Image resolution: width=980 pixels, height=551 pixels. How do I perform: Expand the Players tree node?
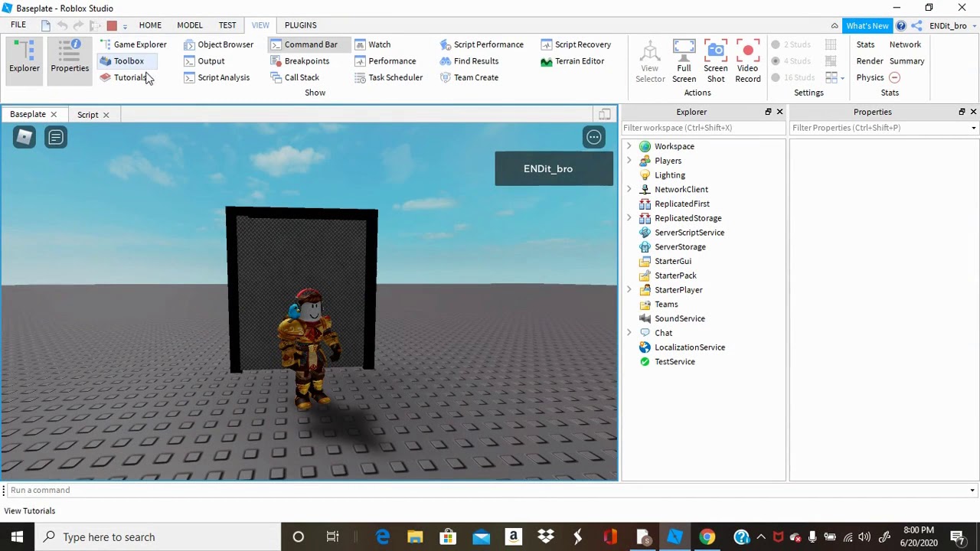tap(629, 161)
